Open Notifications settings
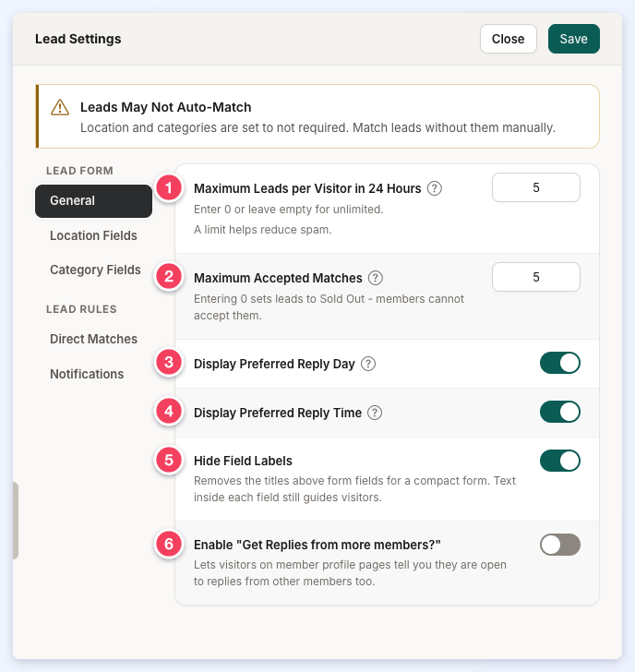The image size is (635, 672). 87,374
